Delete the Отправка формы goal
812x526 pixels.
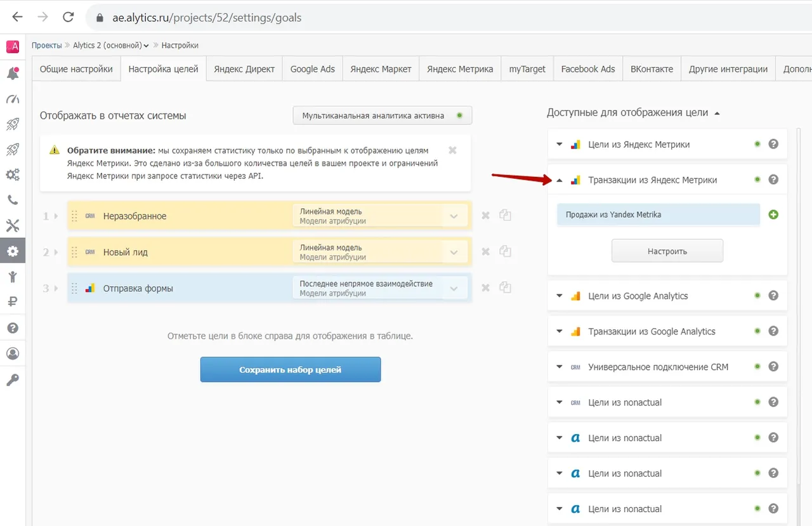[485, 288]
